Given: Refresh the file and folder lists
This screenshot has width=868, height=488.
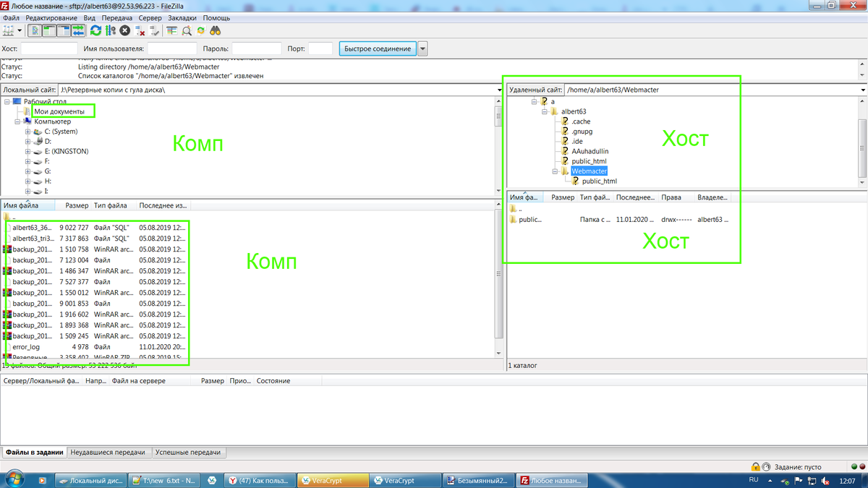Looking at the screenshot, I should pyautogui.click(x=95, y=30).
